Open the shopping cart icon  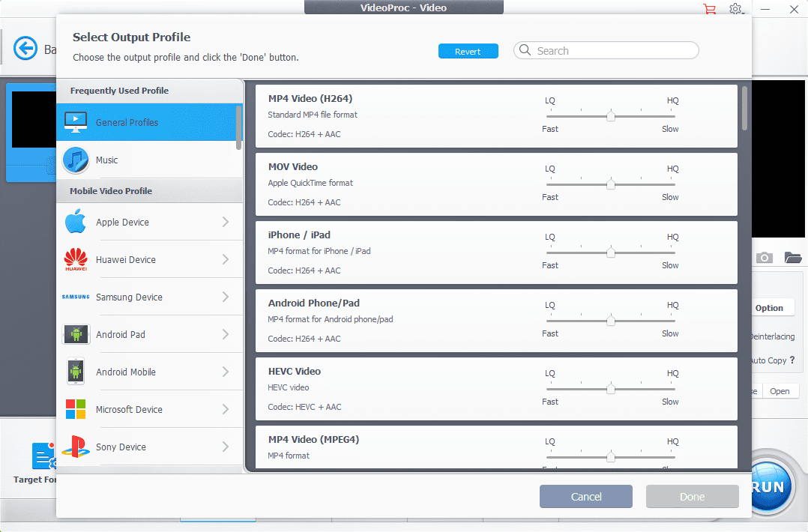709,9
